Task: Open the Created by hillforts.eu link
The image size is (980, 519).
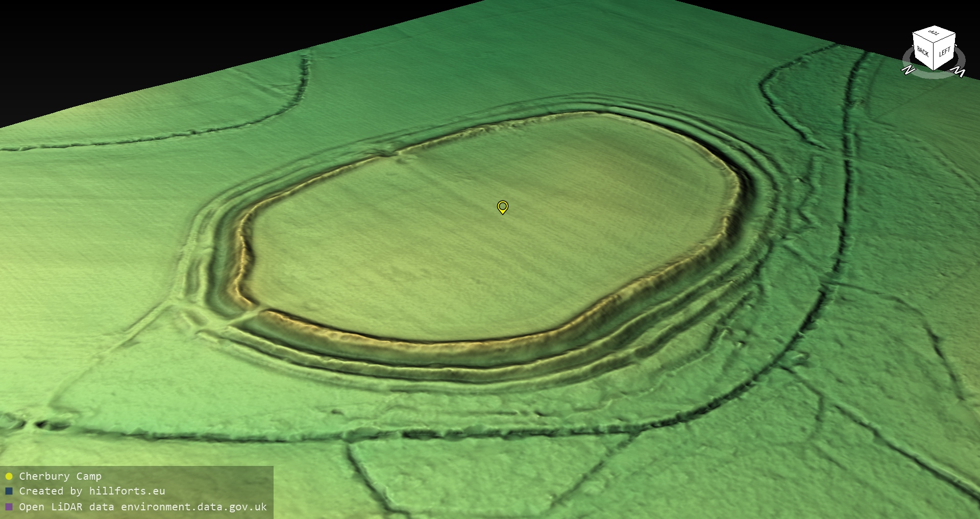Action: [x=92, y=491]
